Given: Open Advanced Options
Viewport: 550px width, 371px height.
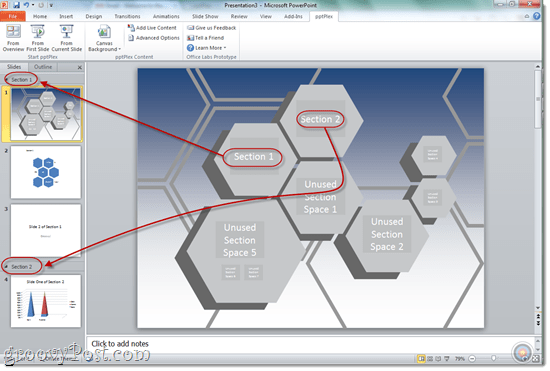Looking at the screenshot, I should pyautogui.click(x=154, y=38).
